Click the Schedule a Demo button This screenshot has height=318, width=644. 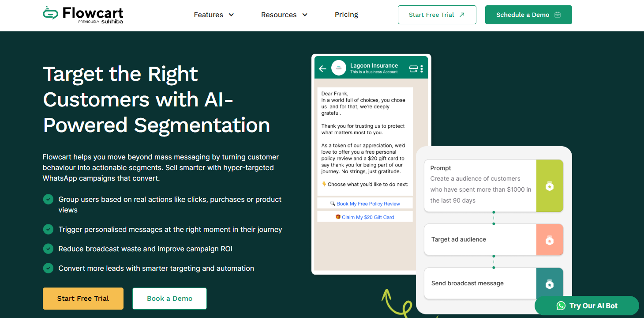(528, 15)
